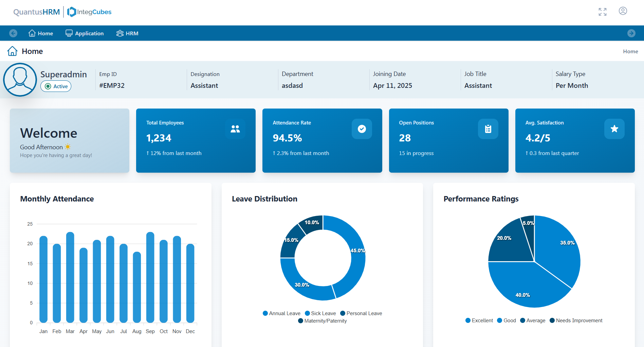Select Home in the navigation bar
This screenshot has height=347, width=644.
point(41,33)
